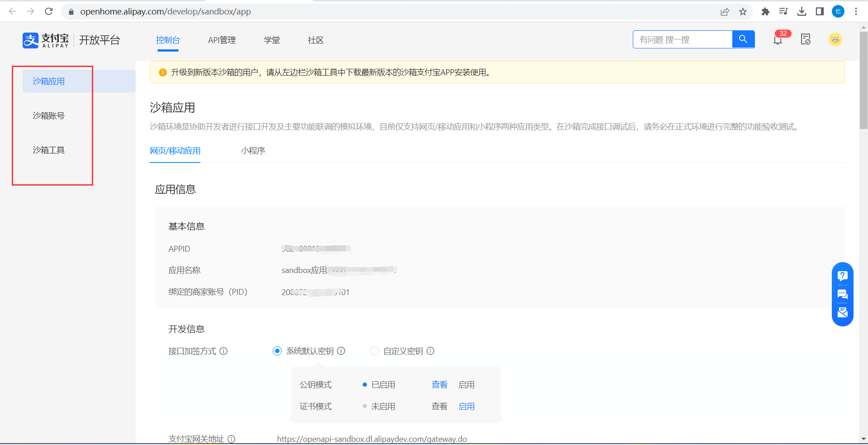Click the 应用信息 section heading
This screenshot has height=445, width=868.
click(x=175, y=189)
